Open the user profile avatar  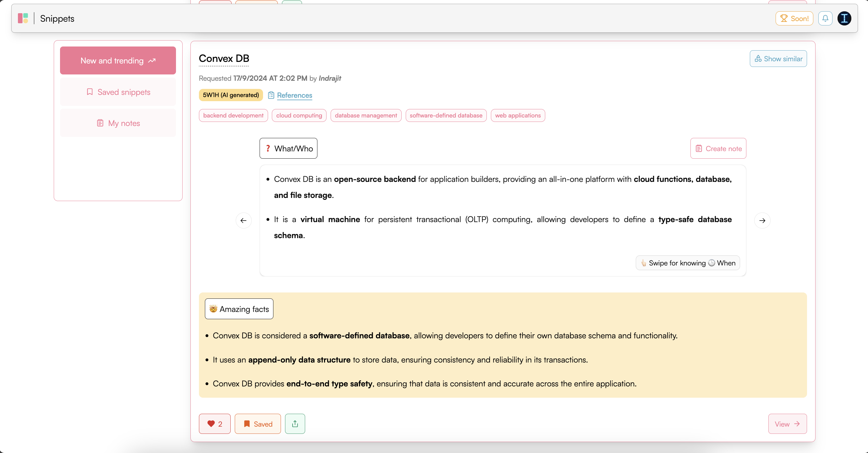(x=844, y=19)
